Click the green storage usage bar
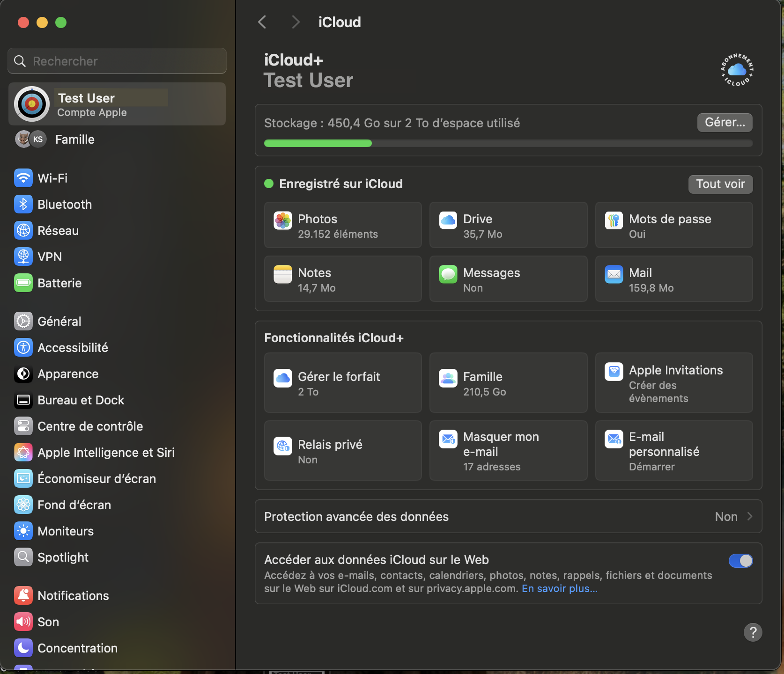Viewport: 784px width, 674px height. tap(318, 143)
